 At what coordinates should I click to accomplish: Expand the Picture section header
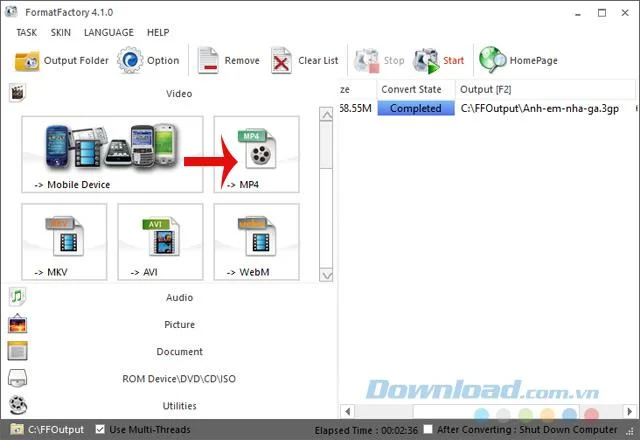(x=179, y=324)
